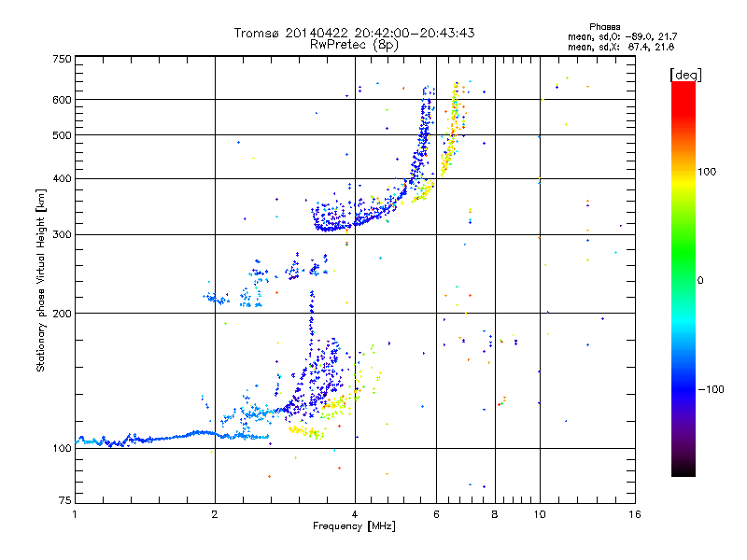This screenshot has height=560, width=747.
Task: Click the blue zone of the colorbar near -100
Action: click(x=684, y=388)
